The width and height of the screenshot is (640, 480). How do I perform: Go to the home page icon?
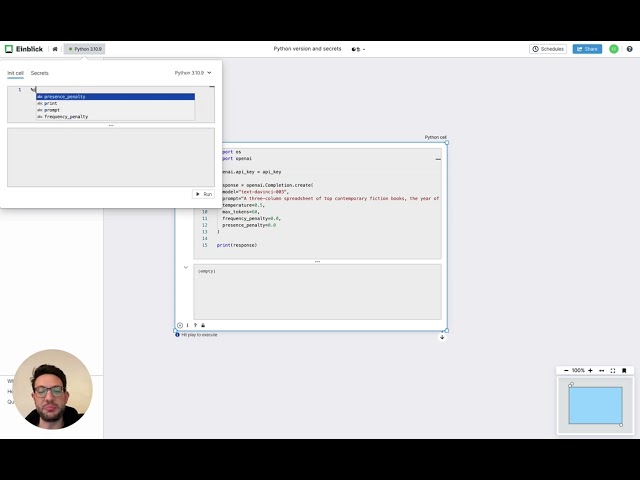[55, 49]
